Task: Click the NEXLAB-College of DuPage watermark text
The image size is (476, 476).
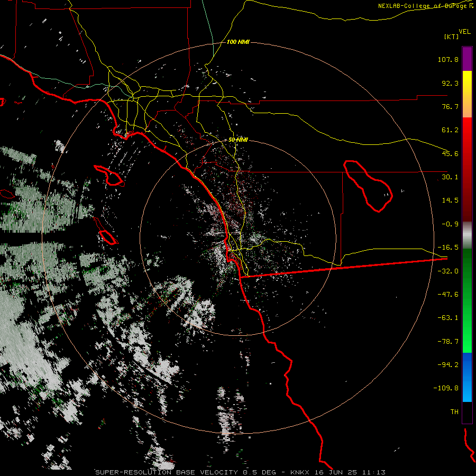Action: tap(425, 6)
